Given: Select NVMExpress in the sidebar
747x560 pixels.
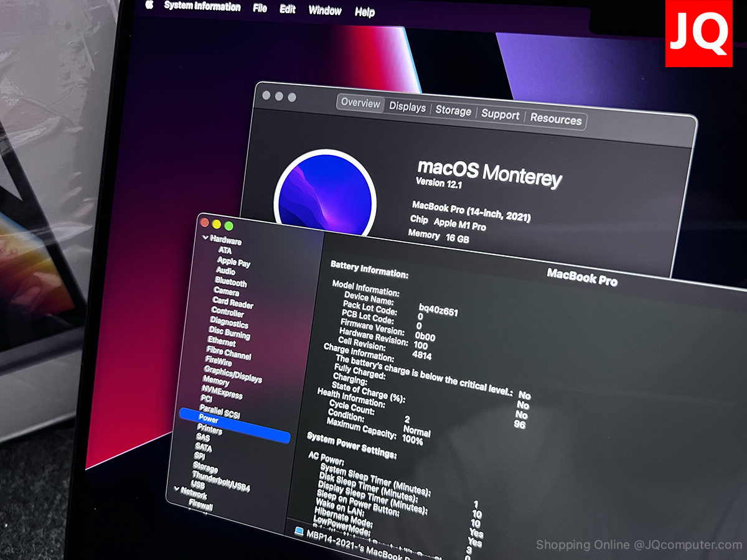Looking at the screenshot, I should [222, 392].
